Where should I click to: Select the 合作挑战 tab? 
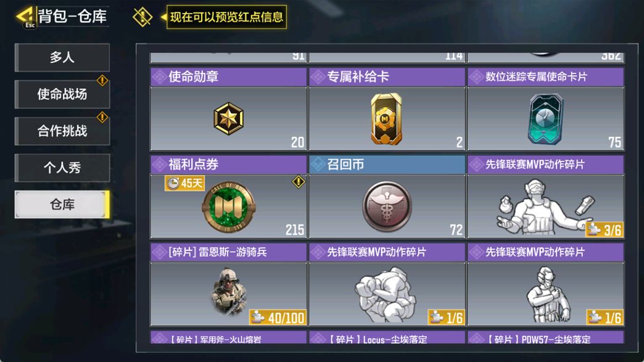click(x=62, y=131)
